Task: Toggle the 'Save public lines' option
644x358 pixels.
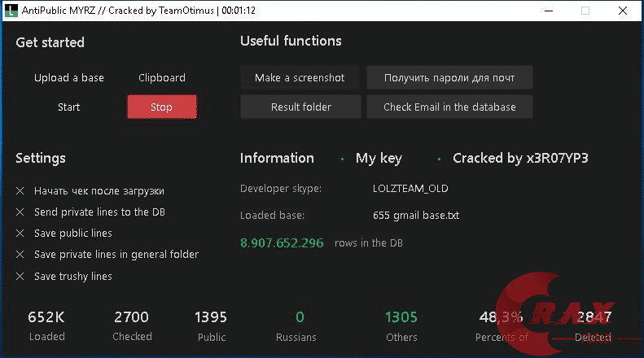Action: (20, 234)
